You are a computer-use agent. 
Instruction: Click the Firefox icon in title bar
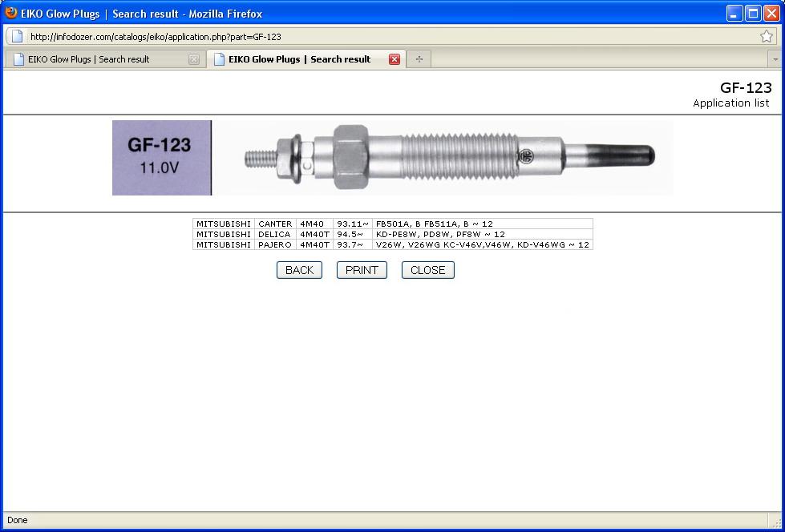[x=10, y=13]
